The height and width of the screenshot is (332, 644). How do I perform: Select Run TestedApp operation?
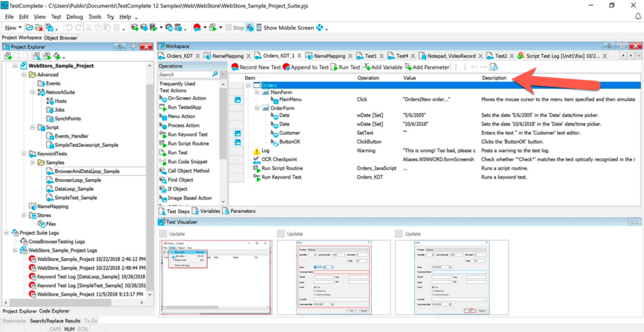pos(180,107)
